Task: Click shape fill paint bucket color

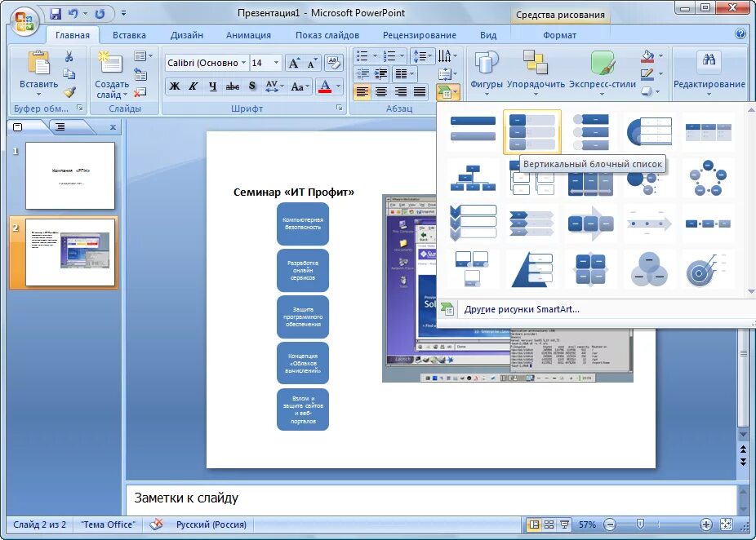Action: click(x=647, y=56)
